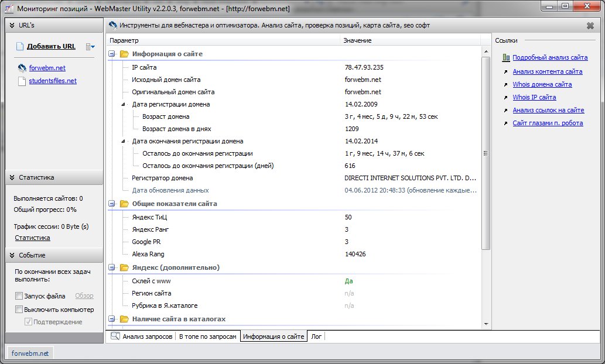
Task: Collapse the URL's sidebar section
Action: [12, 26]
